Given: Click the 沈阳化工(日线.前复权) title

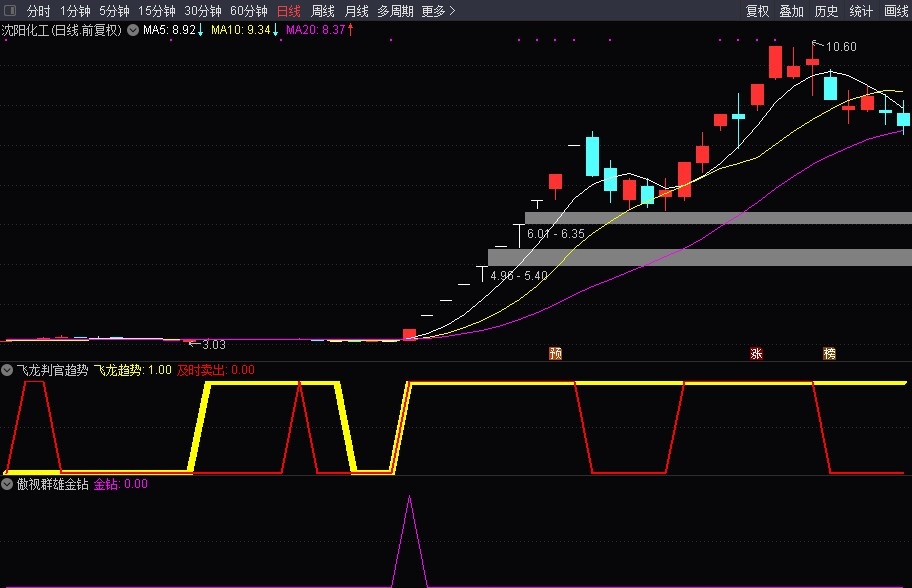Looking at the screenshot, I should pyautogui.click(x=62, y=30).
